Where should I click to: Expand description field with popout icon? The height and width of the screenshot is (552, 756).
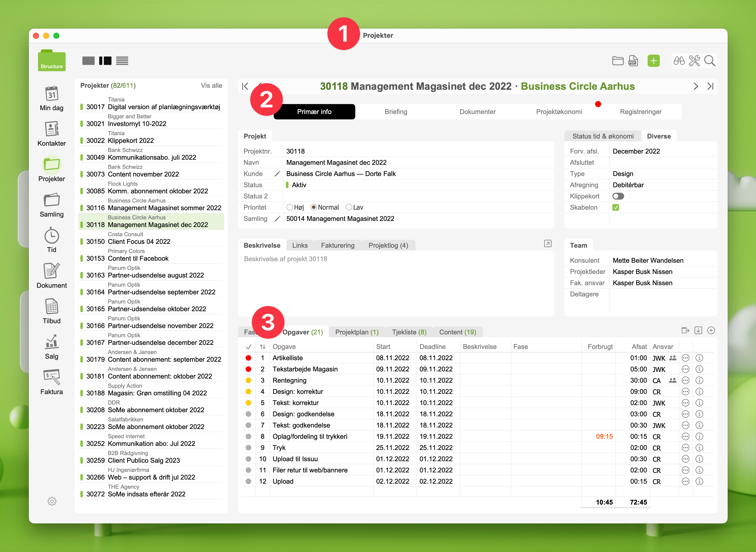point(548,244)
